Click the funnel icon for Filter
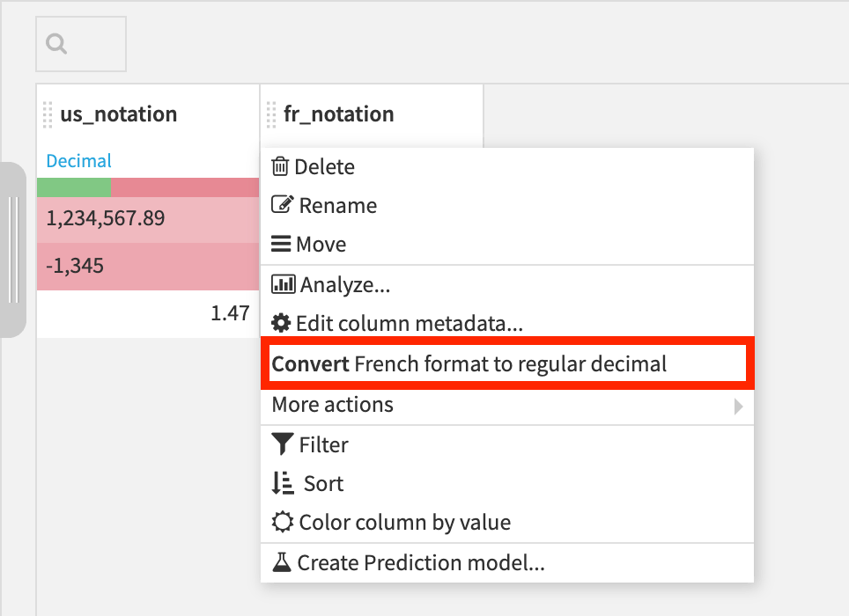849x616 pixels. pos(283,444)
